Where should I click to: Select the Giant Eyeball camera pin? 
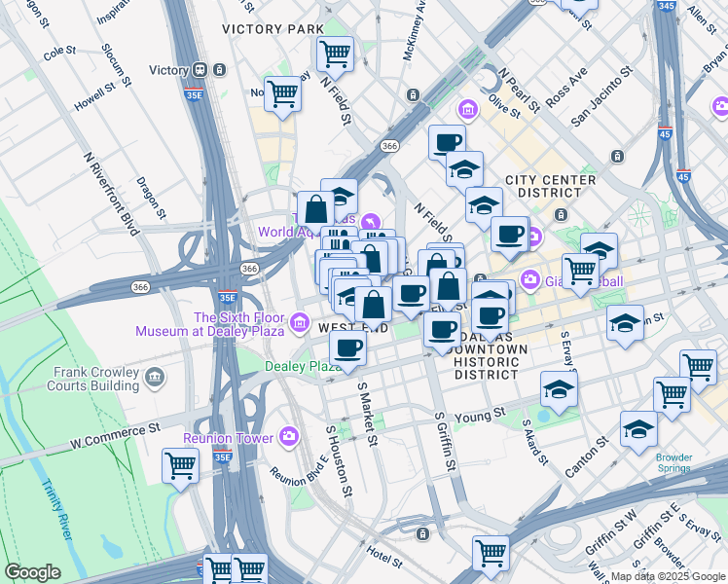point(529,279)
